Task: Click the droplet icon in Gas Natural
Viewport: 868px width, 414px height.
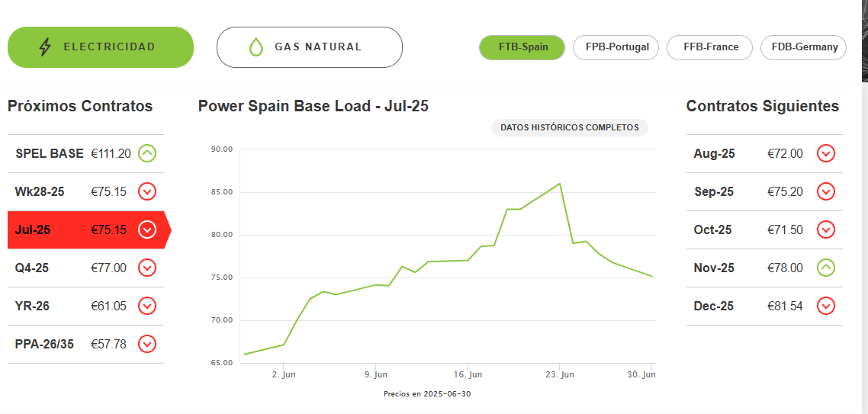Action: tap(256, 47)
